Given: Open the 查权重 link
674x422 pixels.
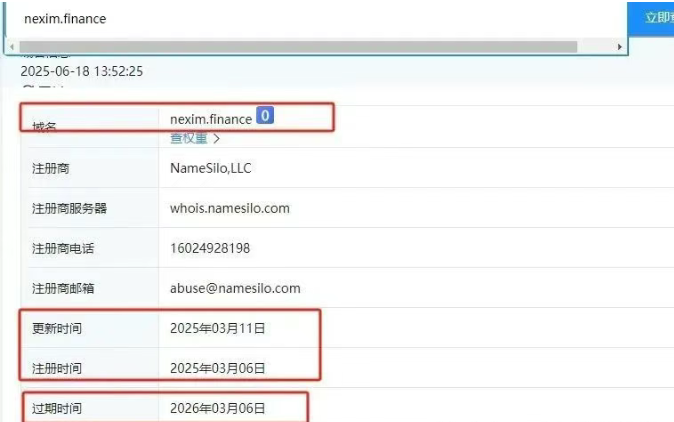Looking at the screenshot, I should click(194, 138).
